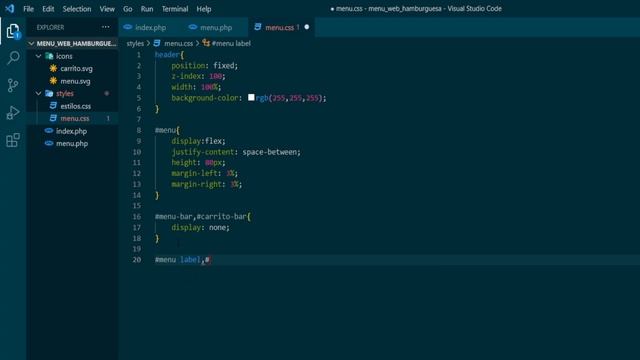This screenshot has width=640, height=360.
Task: Click line number 8 in gutter
Action: coord(139,130)
